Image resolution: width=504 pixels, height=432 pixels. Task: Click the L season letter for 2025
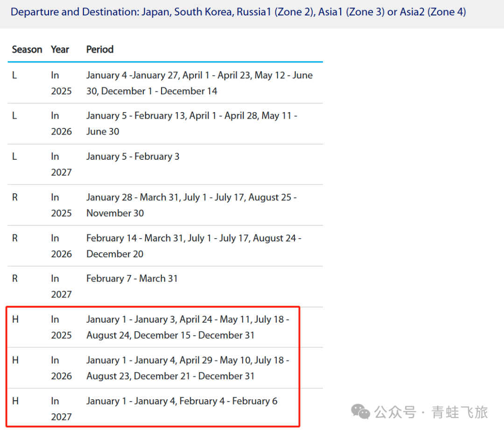coord(14,75)
